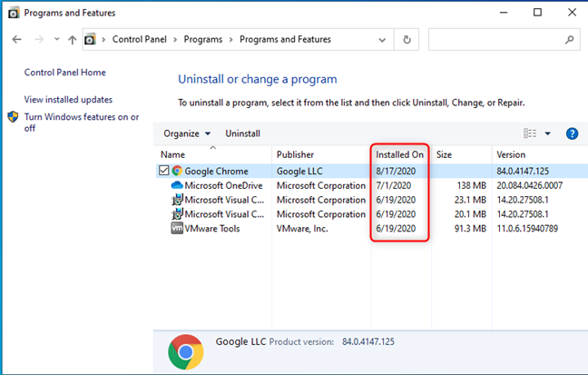Open the Organize dropdown menu
The width and height of the screenshot is (588, 375).
point(187,133)
